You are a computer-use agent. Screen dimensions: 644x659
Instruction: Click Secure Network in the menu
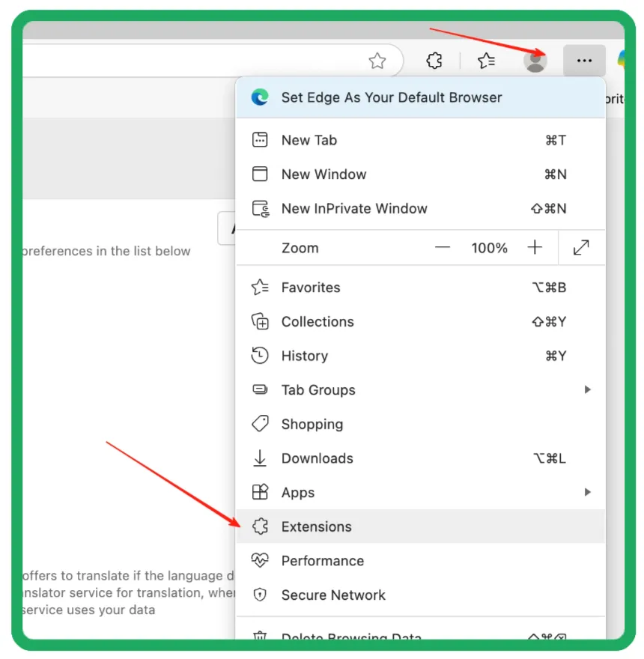(333, 595)
